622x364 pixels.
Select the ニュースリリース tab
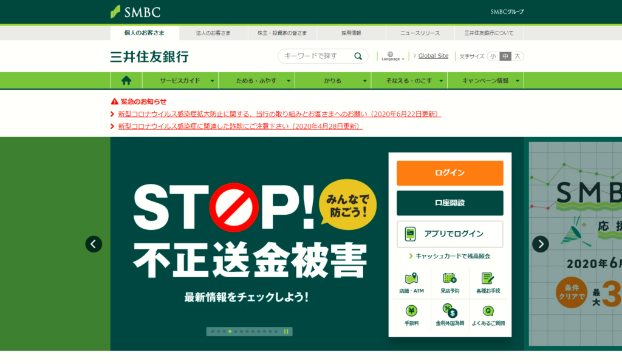pyautogui.click(x=420, y=33)
